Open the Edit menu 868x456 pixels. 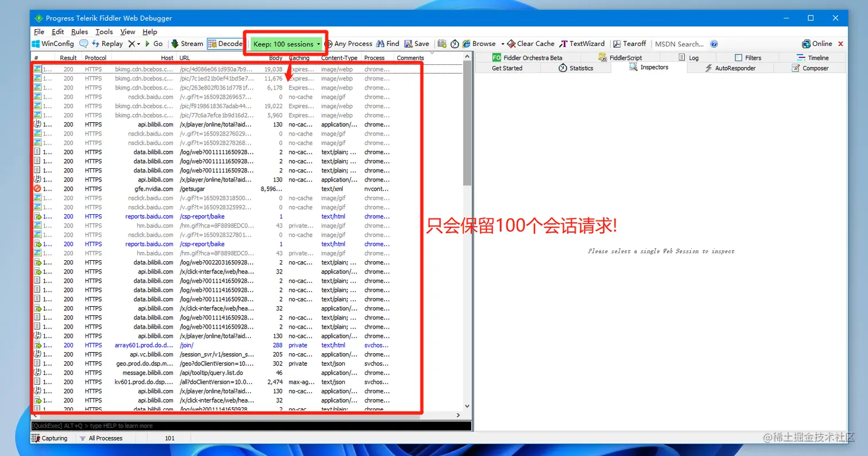(57, 32)
